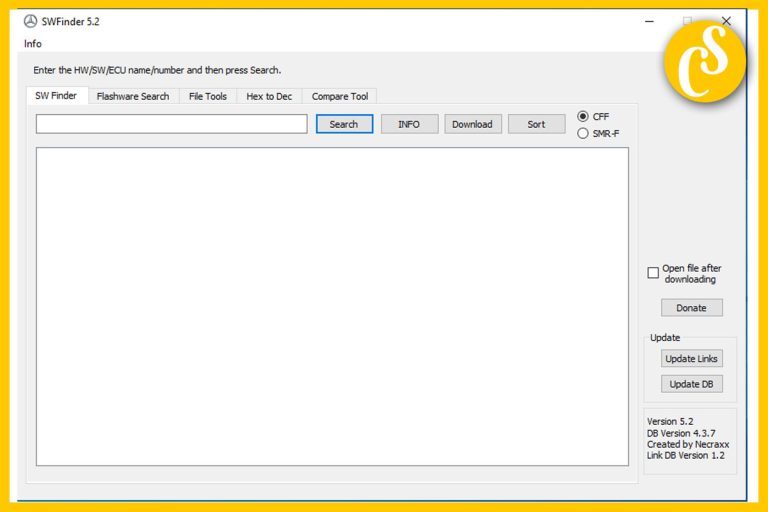Click the Donate button
The image size is (768, 512).
(x=691, y=308)
